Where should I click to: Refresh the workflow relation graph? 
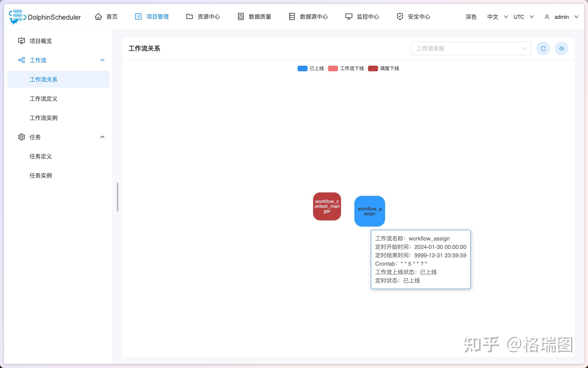pyautogui.click(x=543, y=48)
